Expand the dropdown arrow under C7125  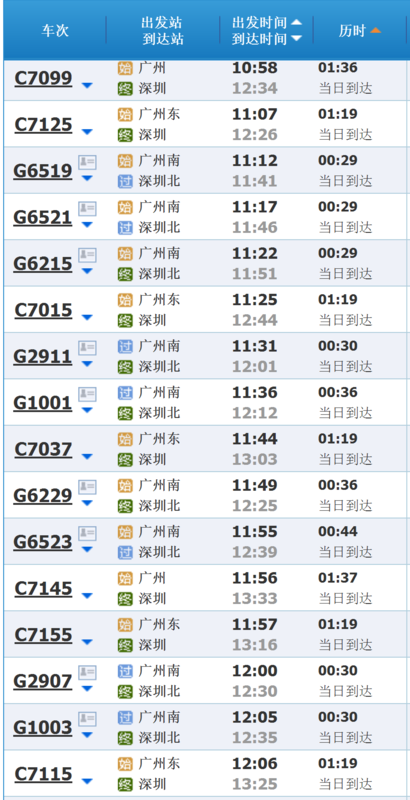[87, 132]
